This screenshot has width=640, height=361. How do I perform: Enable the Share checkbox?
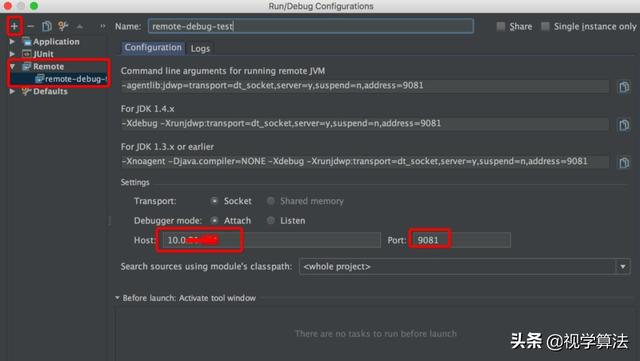(500, 27)
